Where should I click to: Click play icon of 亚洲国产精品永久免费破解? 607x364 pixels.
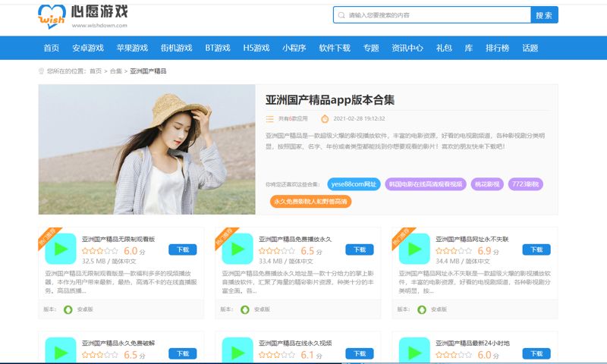pyautogui.click(x=61, y=352)
